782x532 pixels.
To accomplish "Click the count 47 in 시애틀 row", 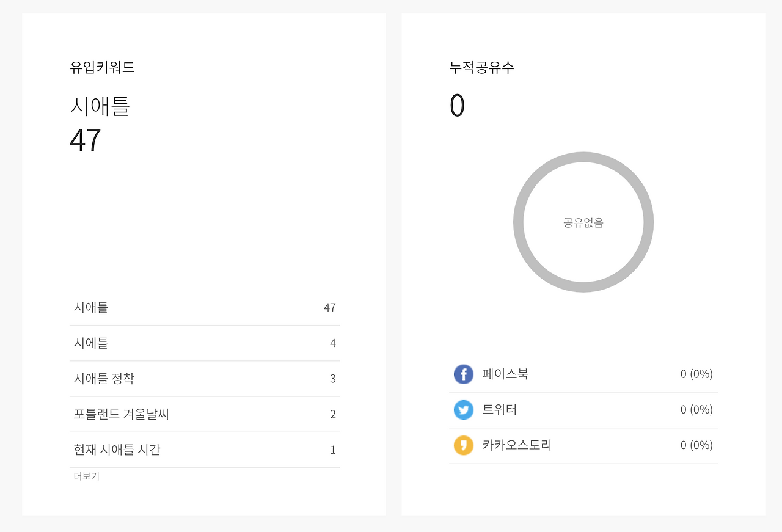I will click(330, 308).
